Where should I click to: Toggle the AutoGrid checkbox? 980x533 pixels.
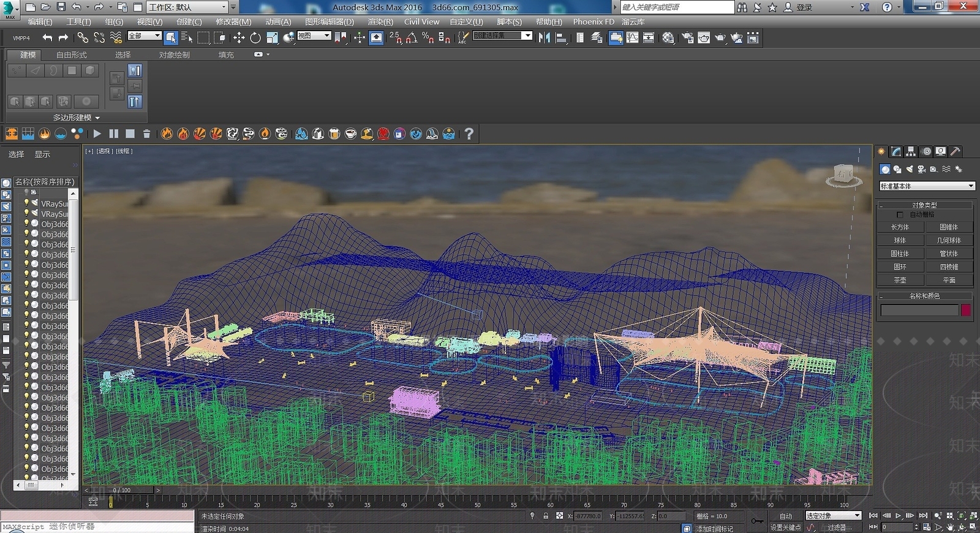[900, 215]
